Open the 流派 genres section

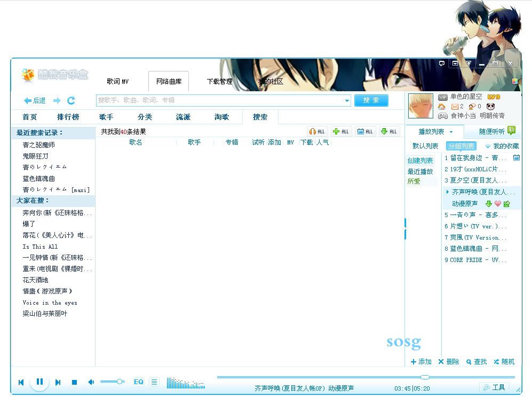pos(183,117)
